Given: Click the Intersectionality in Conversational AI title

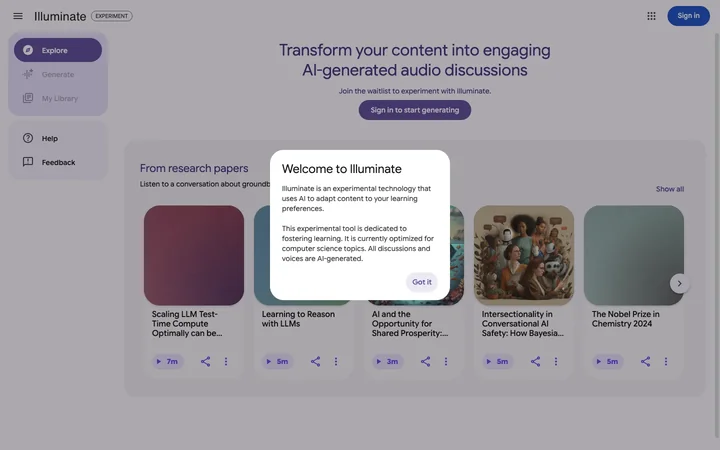Looking at the screenshot, I should (523, 324).
